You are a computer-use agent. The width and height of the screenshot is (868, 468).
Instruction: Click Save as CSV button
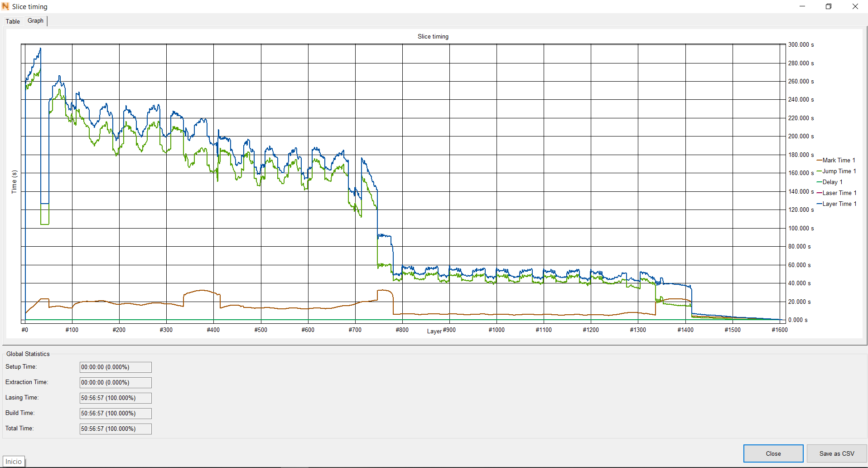coord(837,453)
